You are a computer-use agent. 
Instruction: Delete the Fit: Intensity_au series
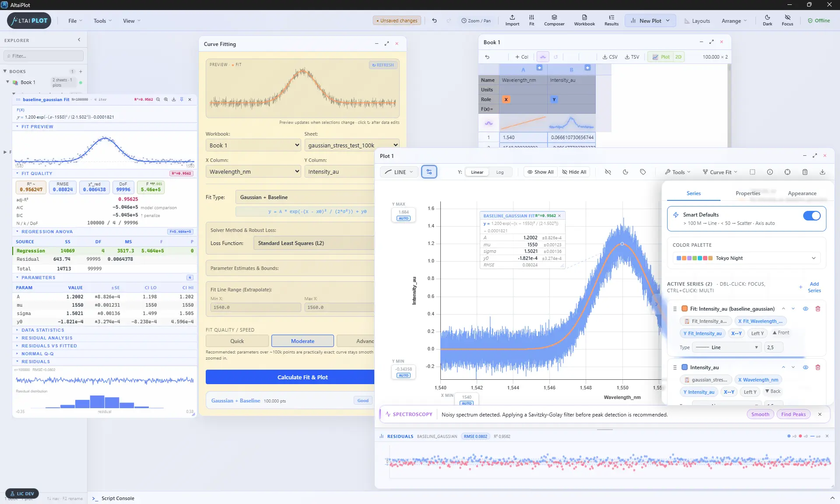coord(818,309)
